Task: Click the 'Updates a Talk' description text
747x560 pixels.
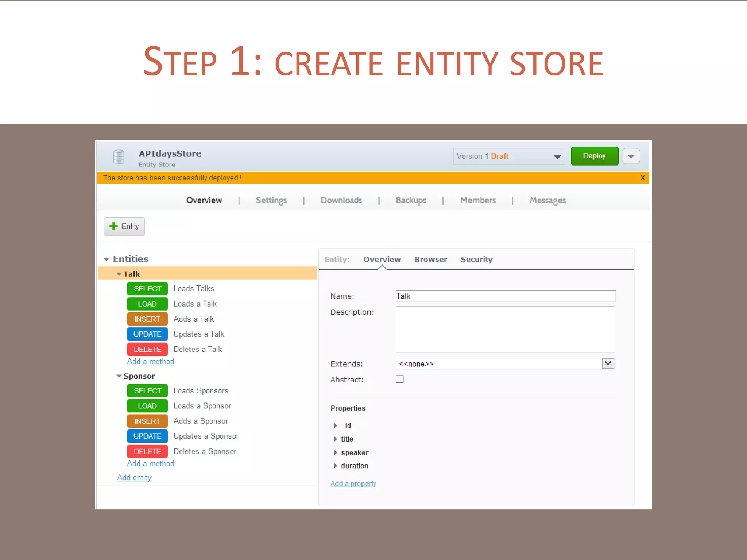Action: [x=199, y=334]
